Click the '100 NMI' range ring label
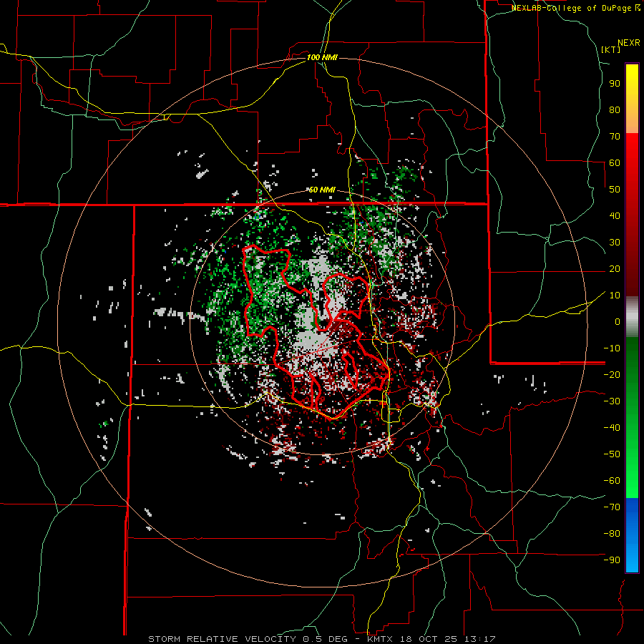The height and width of the screenshot is (644, 644). pyautogui.click(x=322, y=57)
